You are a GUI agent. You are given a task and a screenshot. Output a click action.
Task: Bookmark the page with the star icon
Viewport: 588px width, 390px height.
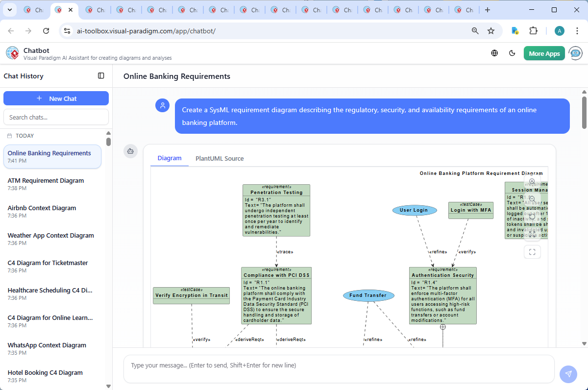click(x=491, y=30)
